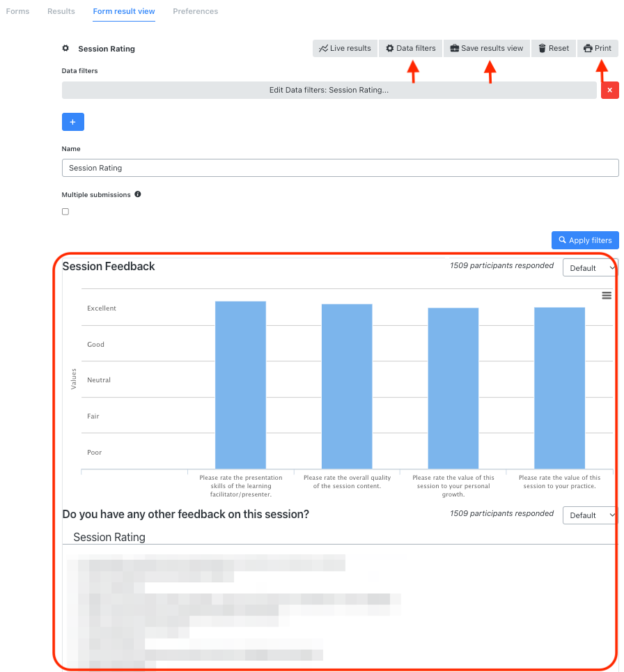This screenshot has width=624, height=672.
Task: Click '1509 participants responded' beside Session Feedback
Action: click(x=502, y=265)
